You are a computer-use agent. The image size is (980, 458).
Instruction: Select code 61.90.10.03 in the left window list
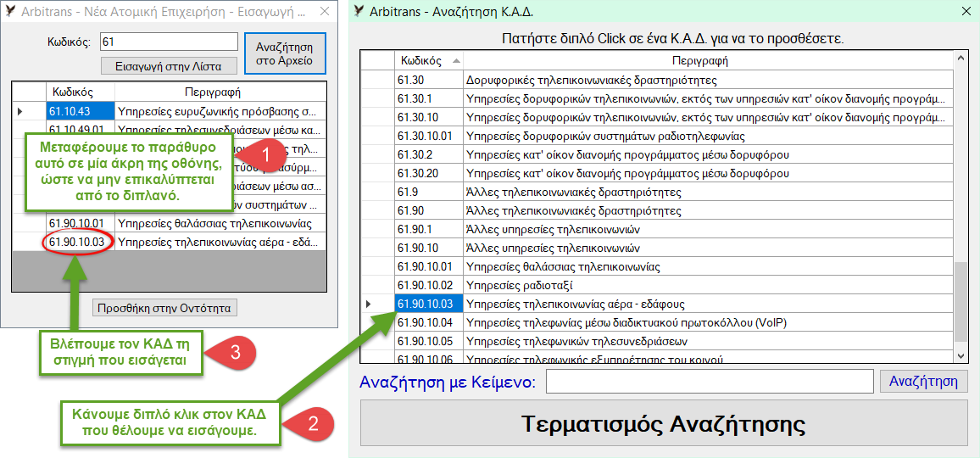click(80, 242)
